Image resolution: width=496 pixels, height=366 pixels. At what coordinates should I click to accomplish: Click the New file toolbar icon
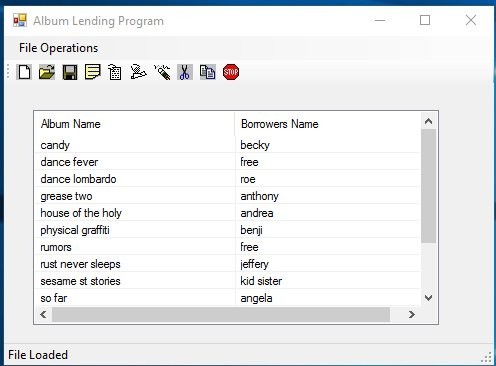[x=24, y=72]
